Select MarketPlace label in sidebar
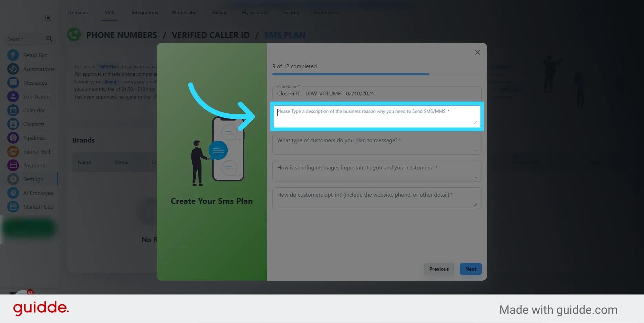The width and height of the screenshot is (644, 323). 38,207
